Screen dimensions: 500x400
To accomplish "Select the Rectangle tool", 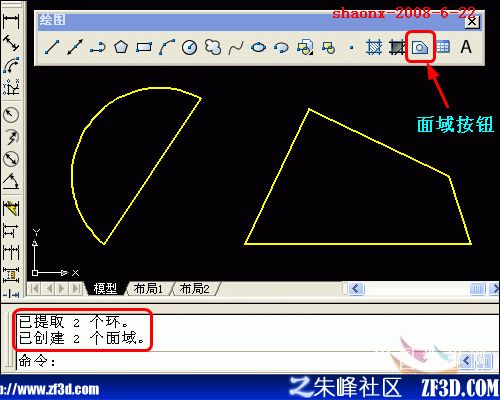I will 144,47.
